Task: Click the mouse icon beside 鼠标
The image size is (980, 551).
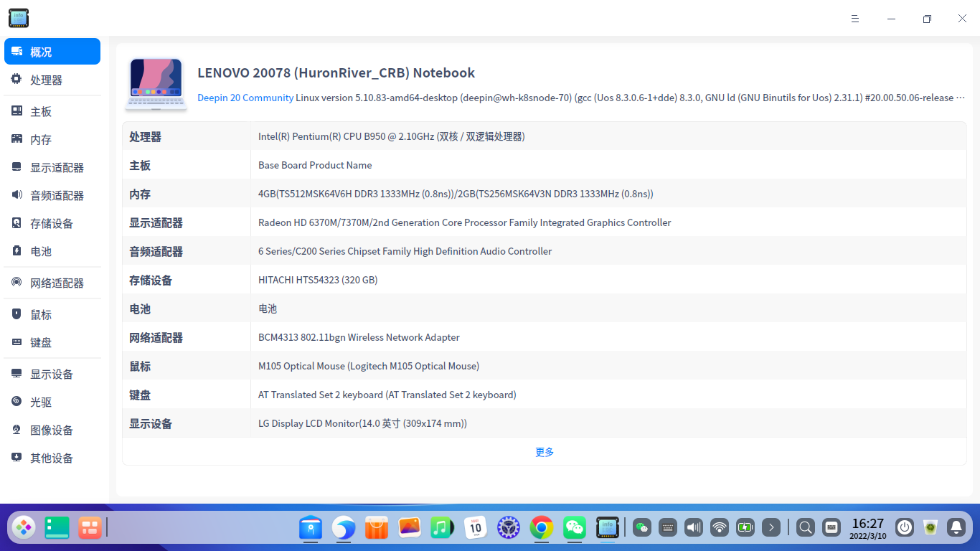Action: click(17, 314)
